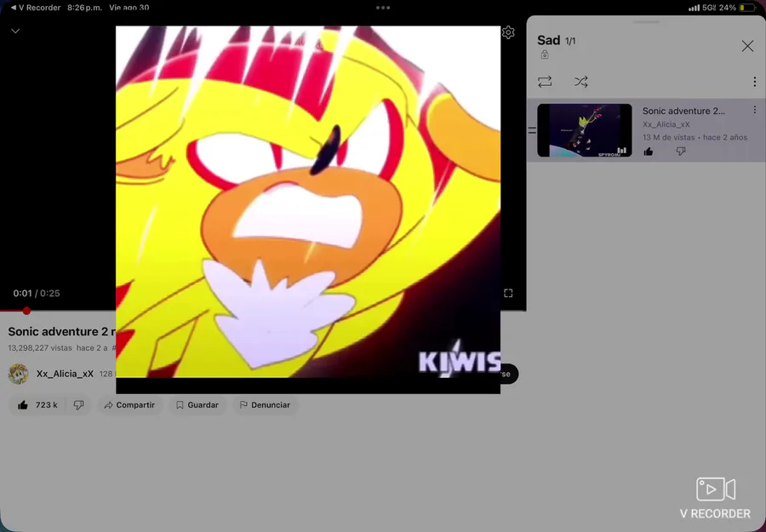Screen dimensions: 766x532
Task: Toggle playlist loop
Action: pos(545,82)
